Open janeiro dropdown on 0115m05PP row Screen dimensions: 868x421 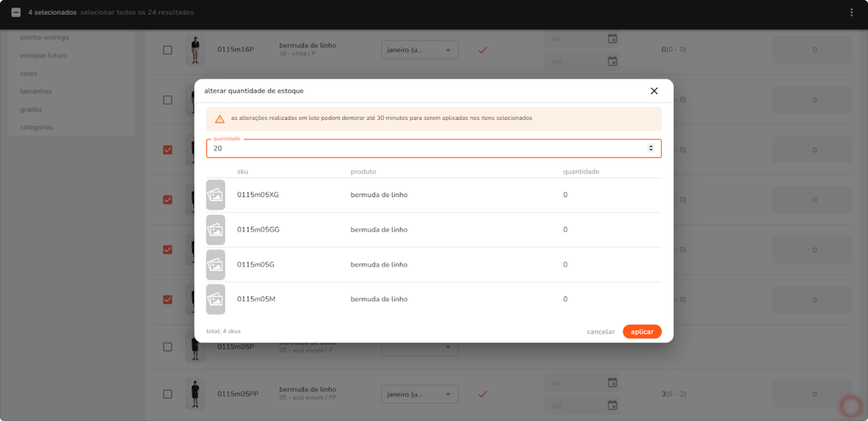[x=419, y=394]
